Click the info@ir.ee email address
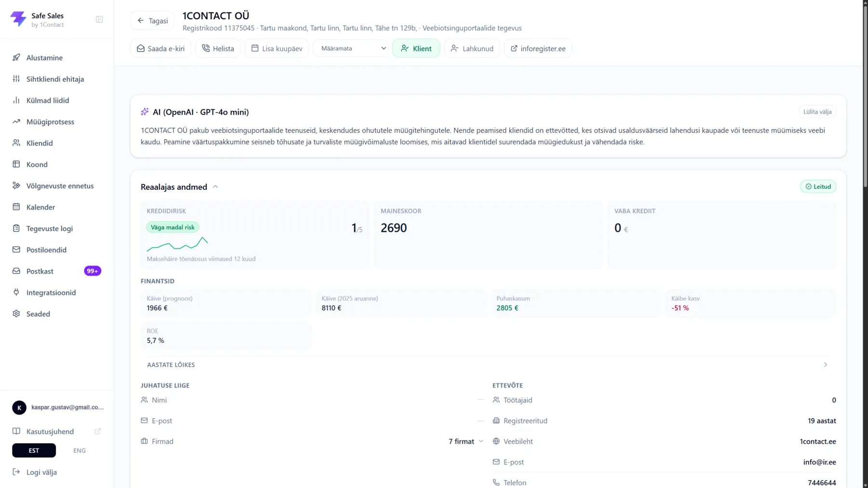 point(820,462)
